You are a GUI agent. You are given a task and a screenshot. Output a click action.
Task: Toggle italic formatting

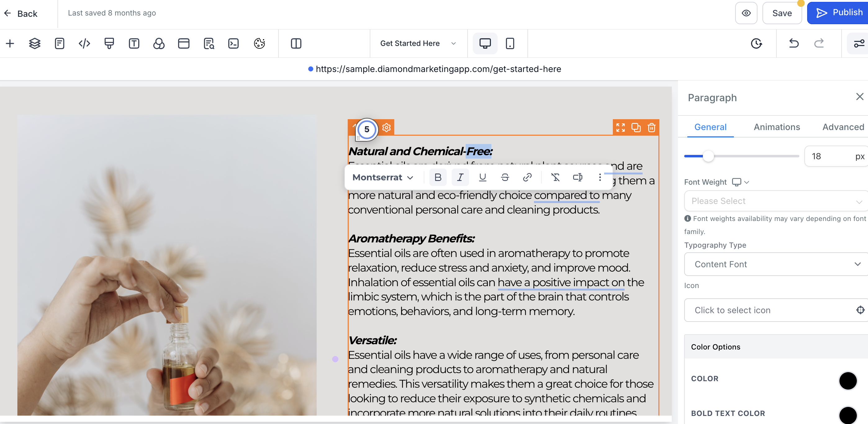[x=460, y=177]
